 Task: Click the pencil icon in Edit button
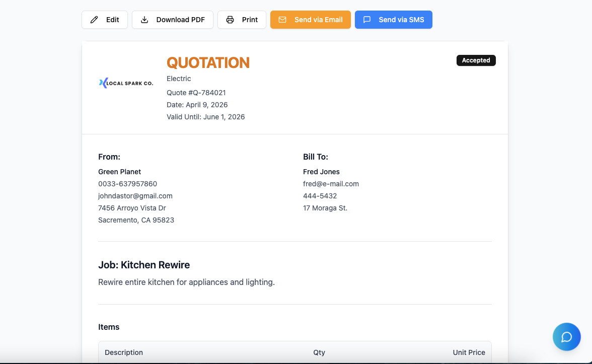[94, 20]
